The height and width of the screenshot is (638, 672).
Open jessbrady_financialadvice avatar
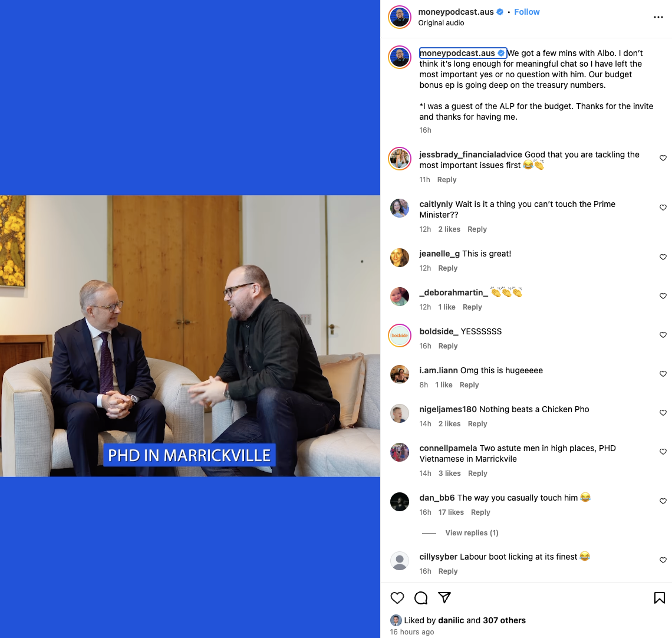coord(400,159)
